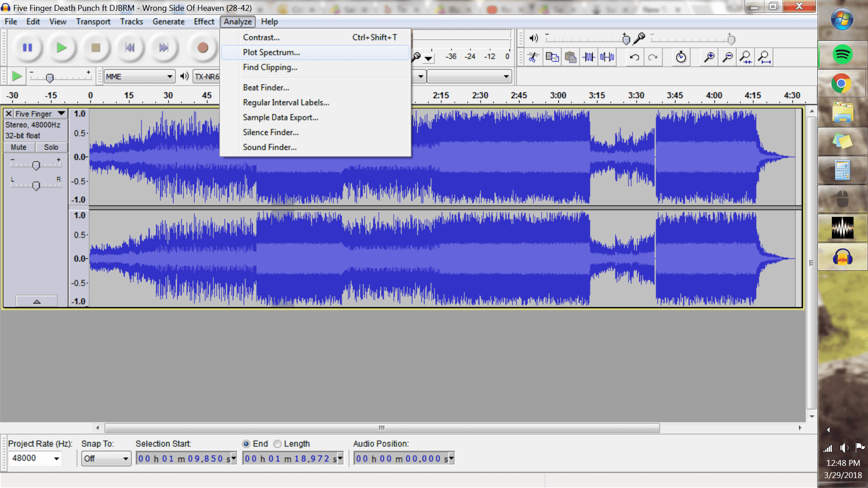Image resolution: width=868 pixels, height=488 pixels.
Task: Click the input volume slider knob
Action: [731, 40]
